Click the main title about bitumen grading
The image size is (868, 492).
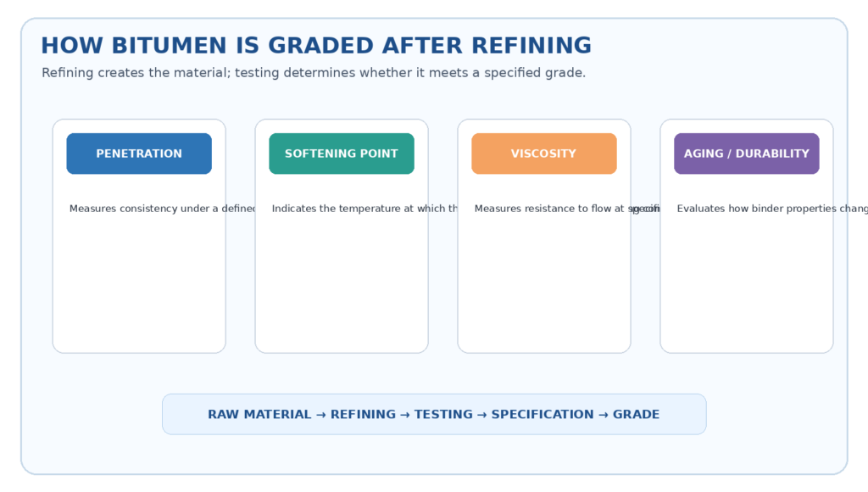pyautogui.click(x=316, y=46)
